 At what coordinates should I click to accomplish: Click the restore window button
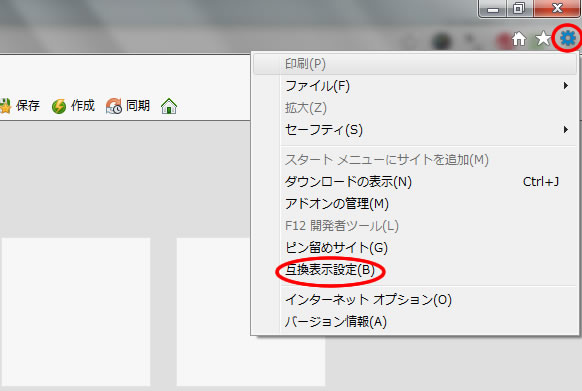click(x=519, y=8)
